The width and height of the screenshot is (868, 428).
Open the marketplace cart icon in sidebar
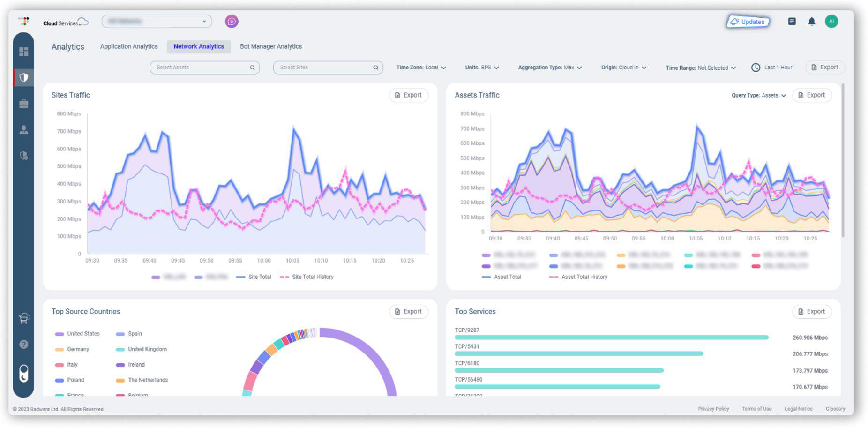23,318
